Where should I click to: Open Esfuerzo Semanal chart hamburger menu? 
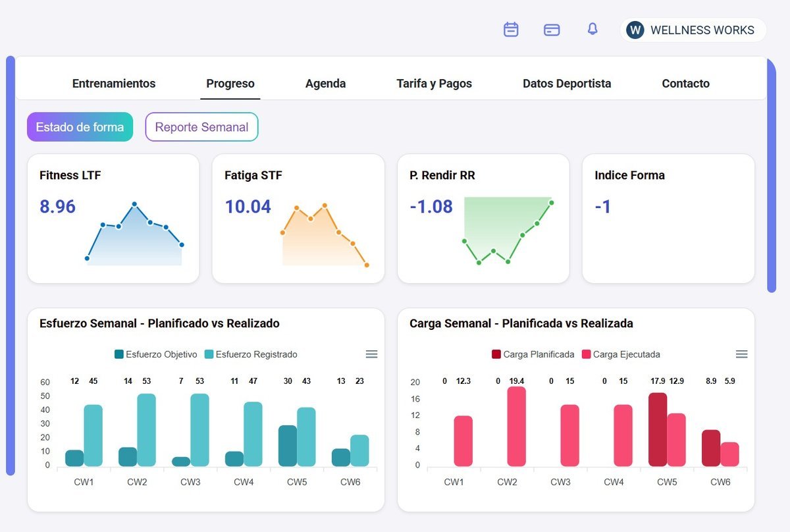click(371, 354)
